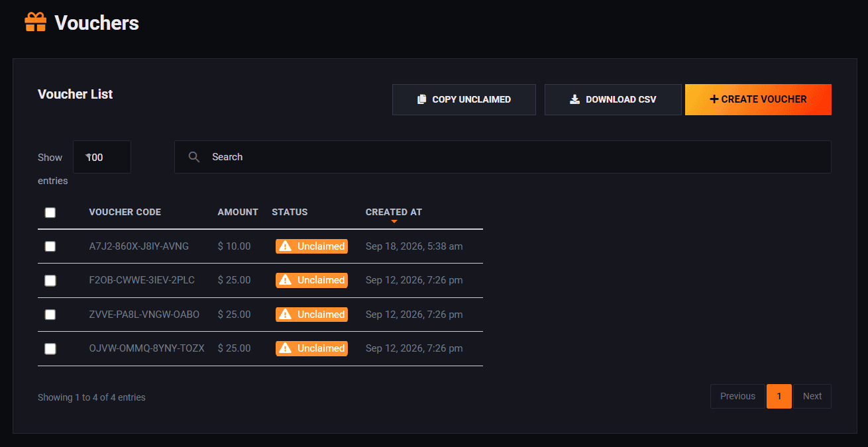Click voucher code ZVVE-PA8L-VNGW-OABO

[x=144, y=315]
